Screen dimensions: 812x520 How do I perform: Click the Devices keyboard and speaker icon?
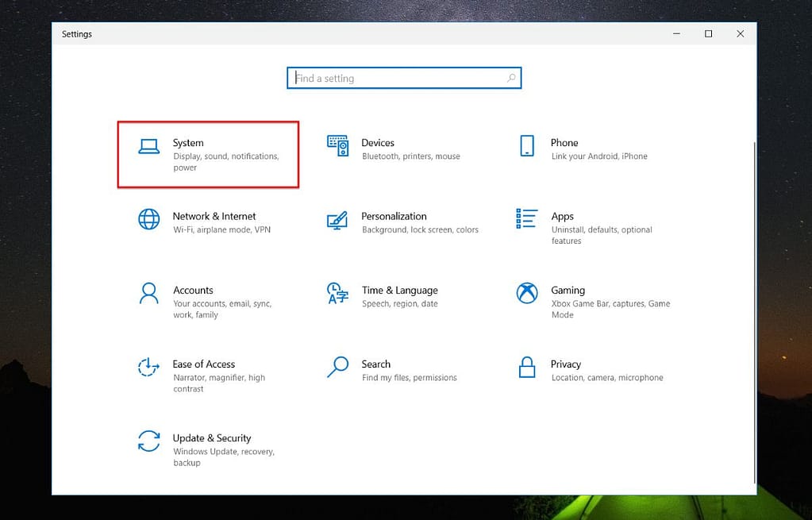click(x=337, y=145)
